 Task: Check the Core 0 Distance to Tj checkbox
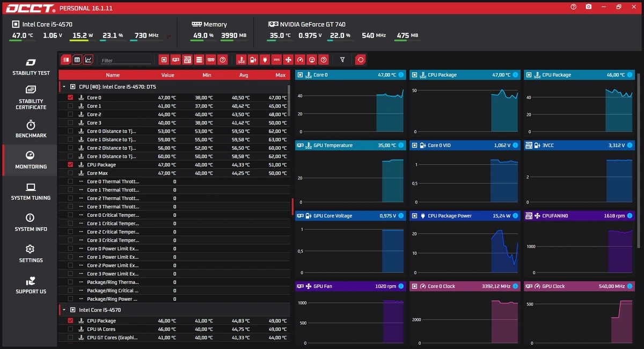coord(70,132)
